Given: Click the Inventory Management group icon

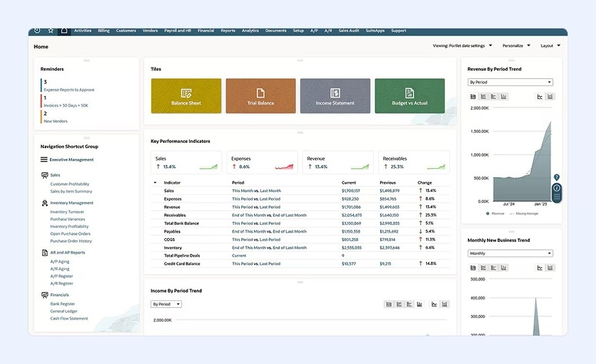Looking at the screenshot, I should coord(45,203).
